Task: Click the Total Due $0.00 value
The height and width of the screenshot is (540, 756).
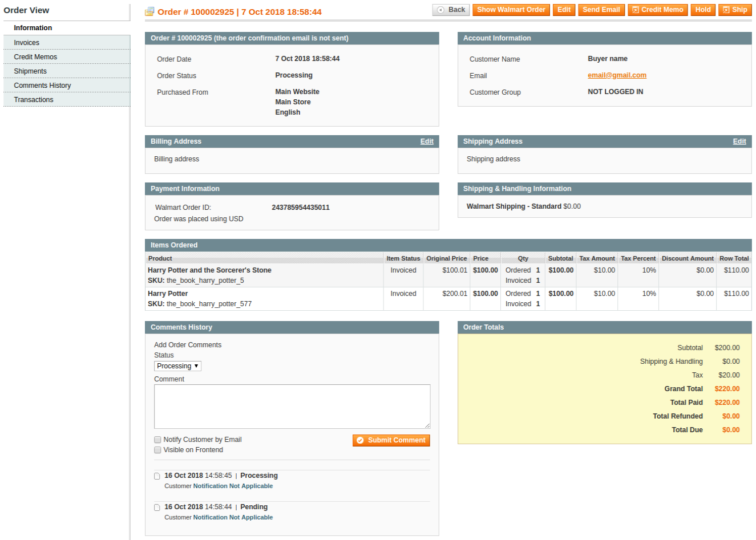Action: [x=731, y=430]
